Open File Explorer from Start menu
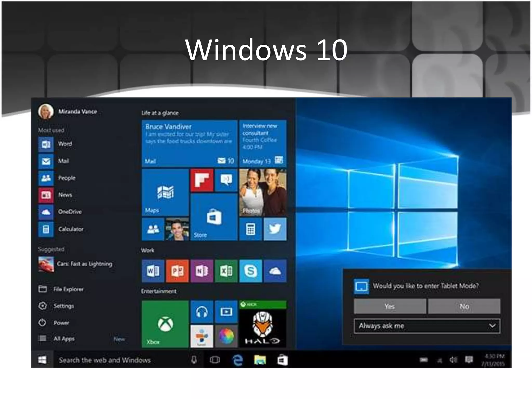532x399 pixels. pyautogui.click(x=61, y=289)
